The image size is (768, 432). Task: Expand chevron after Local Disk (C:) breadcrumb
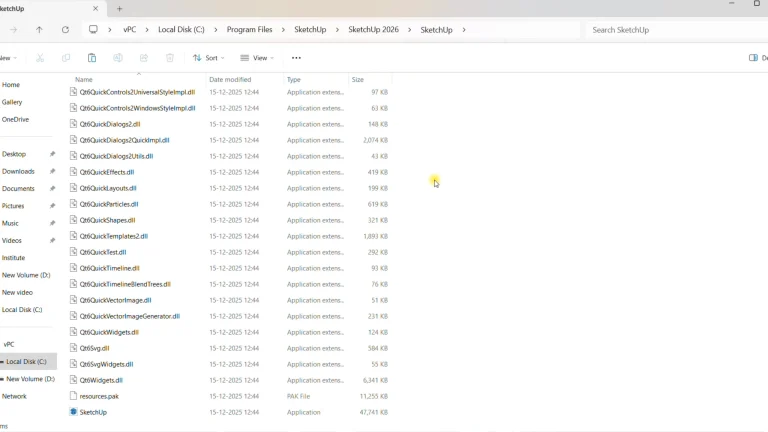(216, 30)
